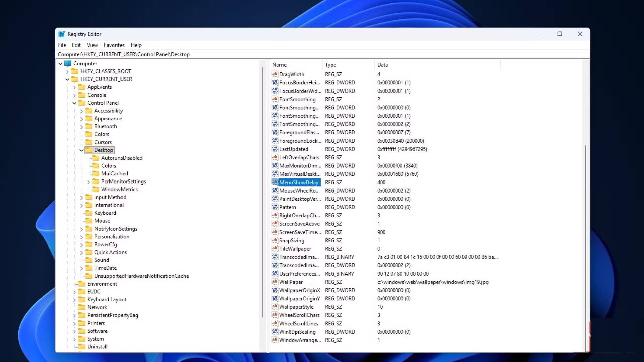Collapse the Control Panel key
Viewport: 644px width, 362px height.
pyautogui.click(x=74, y=103)
